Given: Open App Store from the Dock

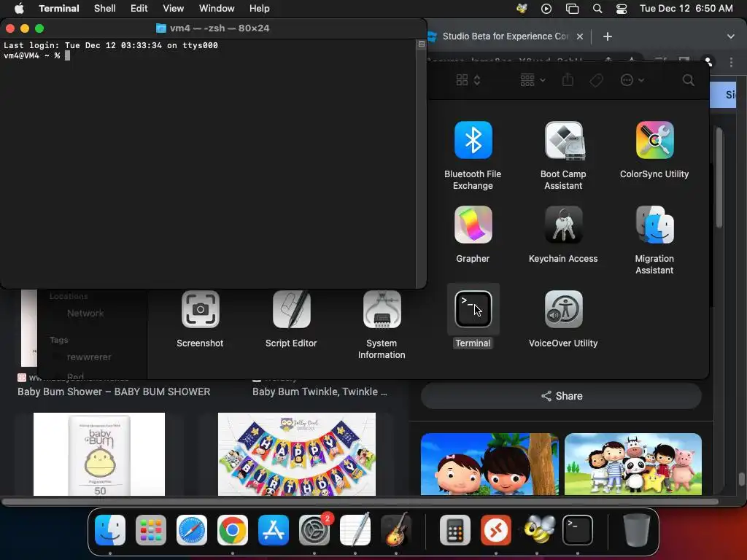Looking at the screenshot, I should coord(274,530).
